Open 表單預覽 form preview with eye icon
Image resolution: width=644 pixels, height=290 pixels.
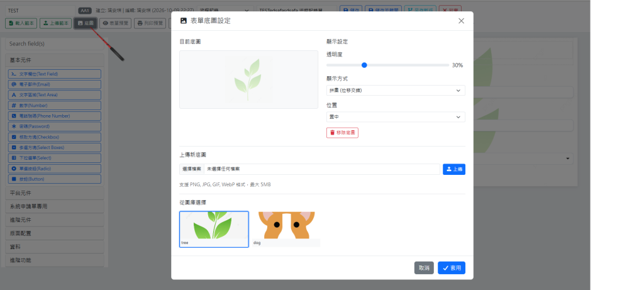point(116,23)
